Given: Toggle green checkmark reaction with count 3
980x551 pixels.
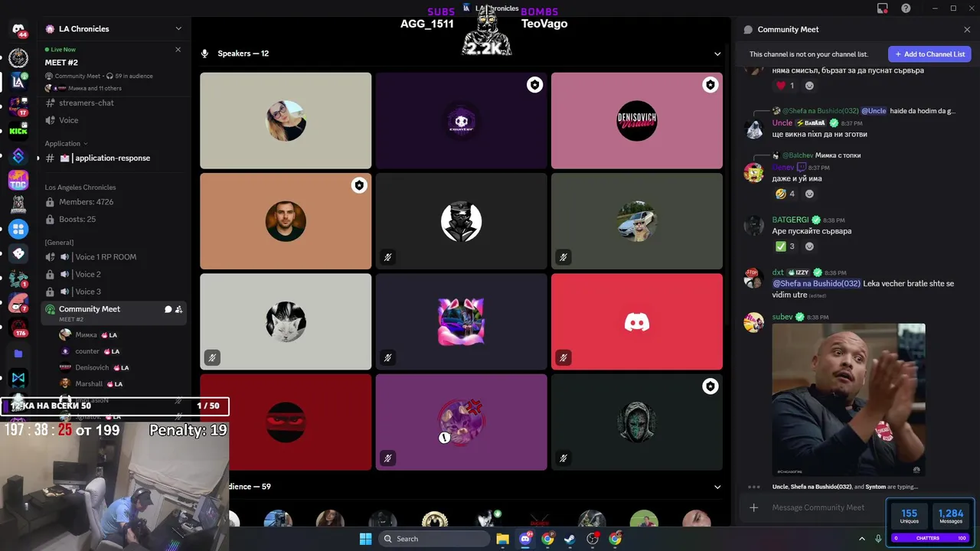Looking at the screenshot, I should pos(785,246).
